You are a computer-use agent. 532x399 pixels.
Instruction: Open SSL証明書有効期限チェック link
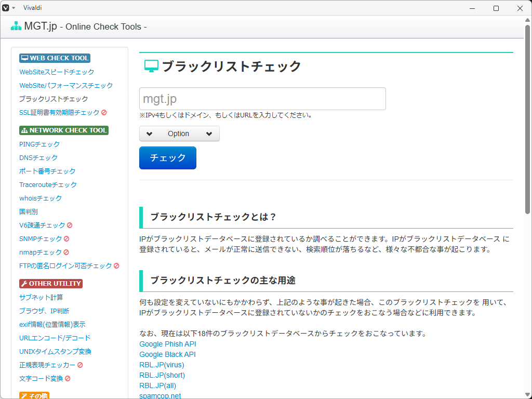pyautogui.click(x=59, y=113)
